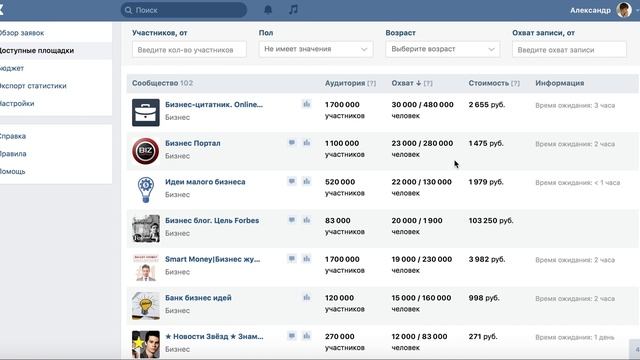
Task: Click the 30 000 / 480 000 reach value
Action: coord(422,104)
